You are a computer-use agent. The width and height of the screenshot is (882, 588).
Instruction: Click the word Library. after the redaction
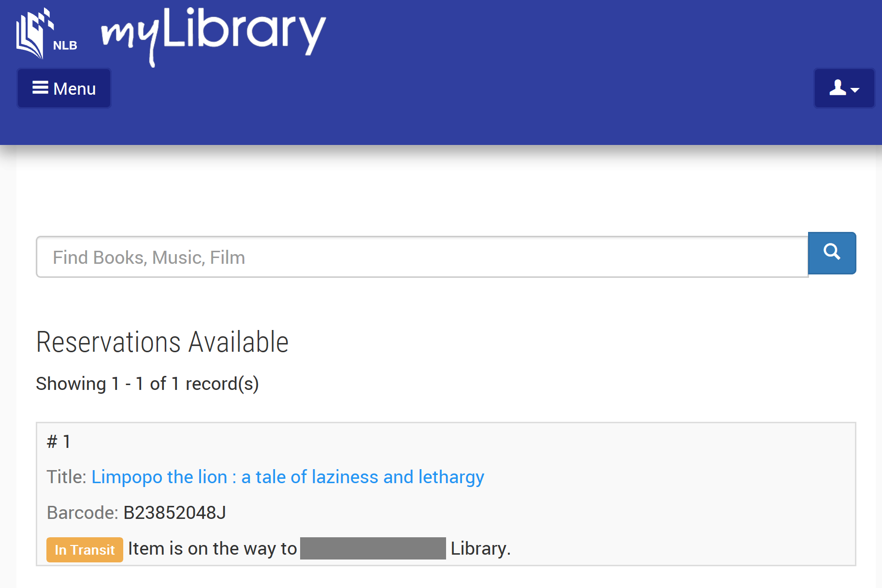[x=480, y=548]
